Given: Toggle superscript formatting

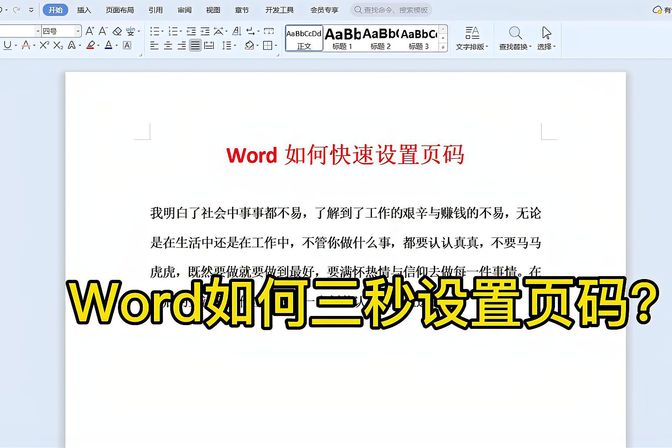Looking at the screenshot, I should (44, 45).
